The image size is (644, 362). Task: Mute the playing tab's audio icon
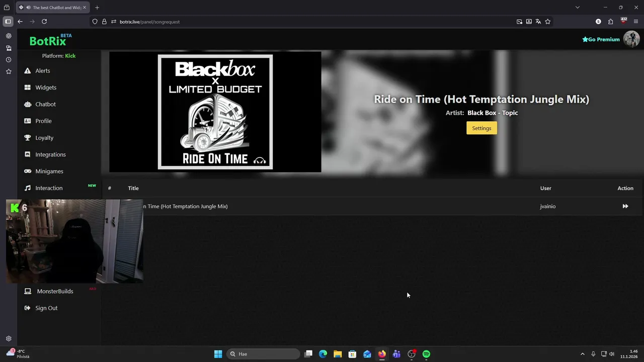tap(28, 8)
